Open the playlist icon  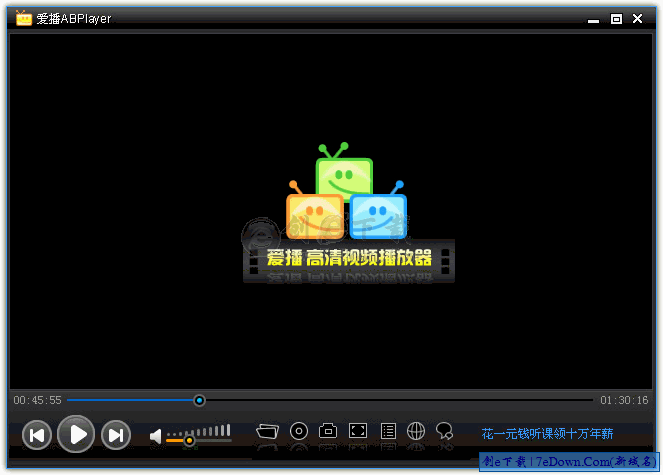[x=388, y=431]
